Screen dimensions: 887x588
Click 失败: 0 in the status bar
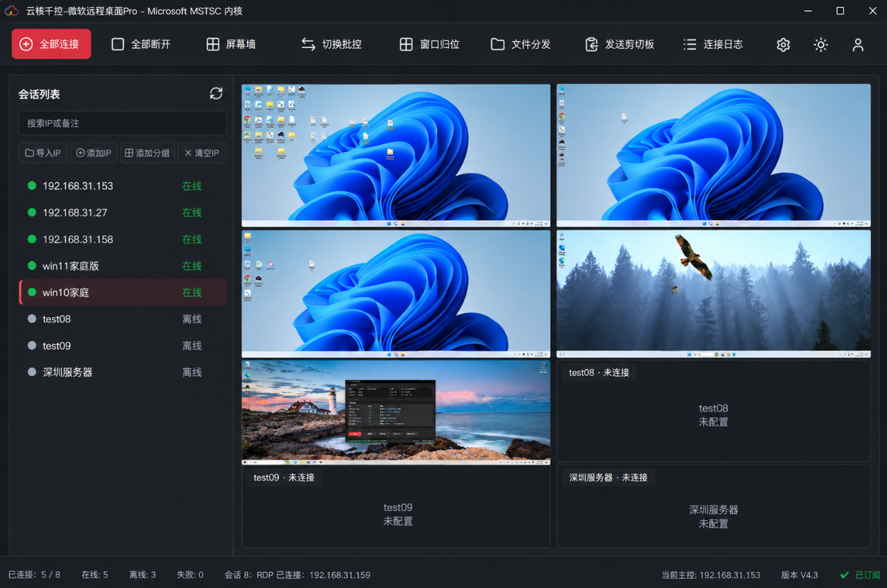click(x=190, y=575)
